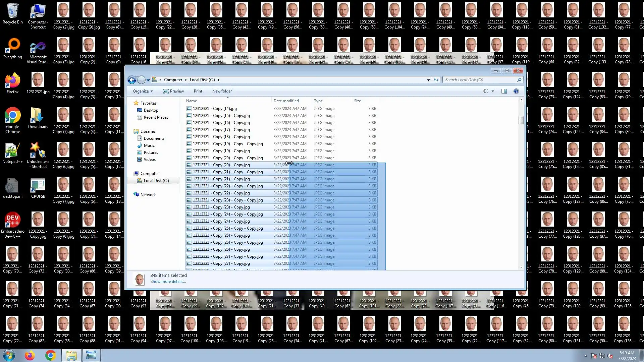Click the refresh button beside address bar

436,80
